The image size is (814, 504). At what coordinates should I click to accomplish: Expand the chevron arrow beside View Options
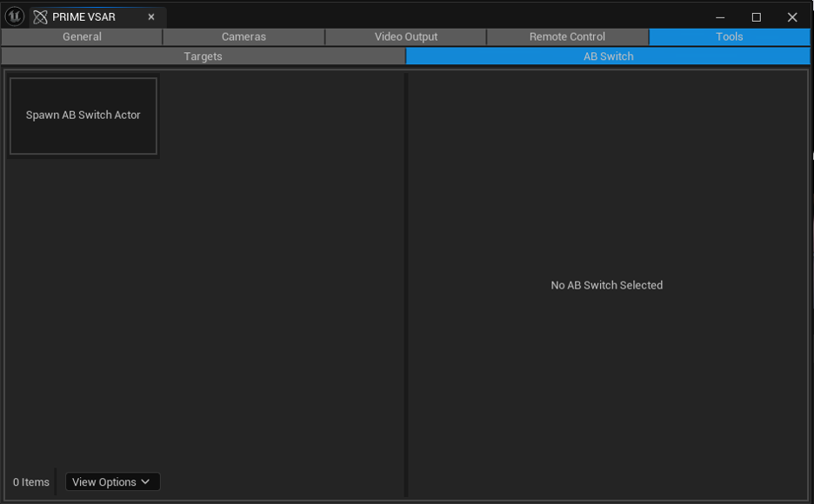[145, 482]
